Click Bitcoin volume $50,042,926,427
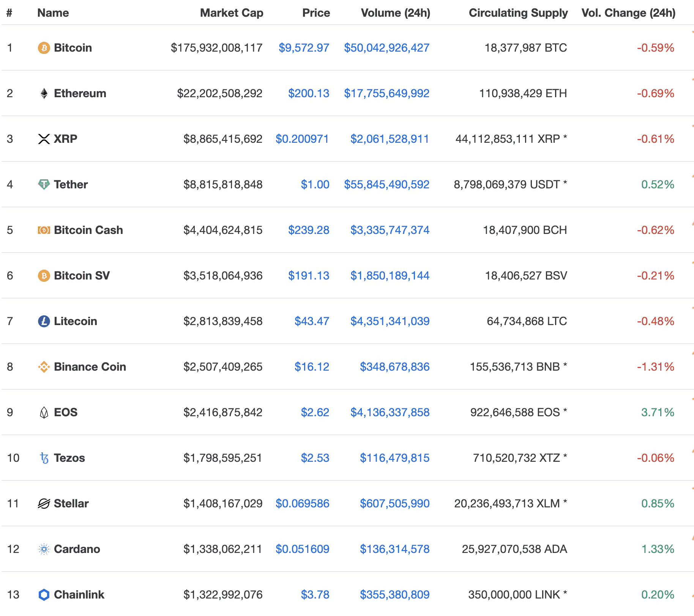This screenshot has width=694, height=616. [387, 48]
